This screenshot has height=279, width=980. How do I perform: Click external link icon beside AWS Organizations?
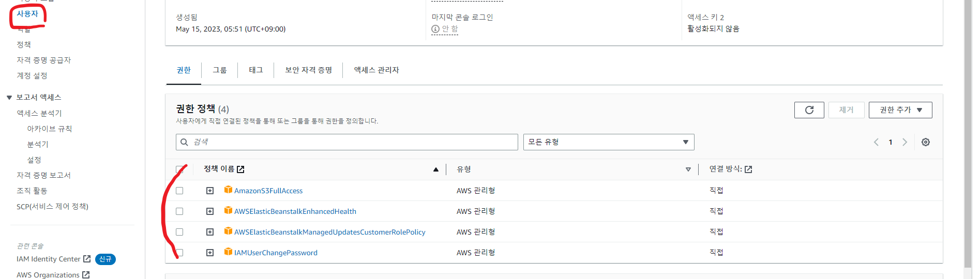click(86, 275)
